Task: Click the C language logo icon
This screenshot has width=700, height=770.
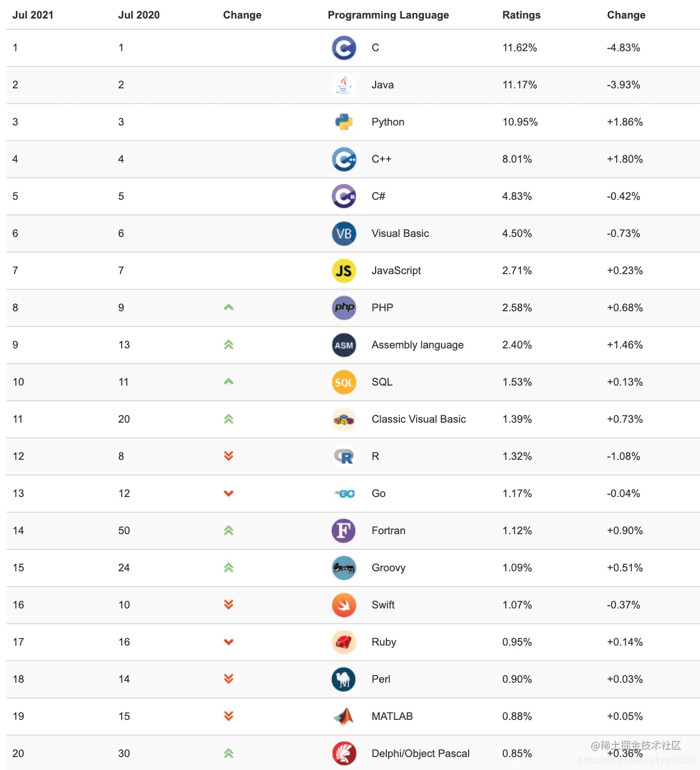Action: pos(344,48)
